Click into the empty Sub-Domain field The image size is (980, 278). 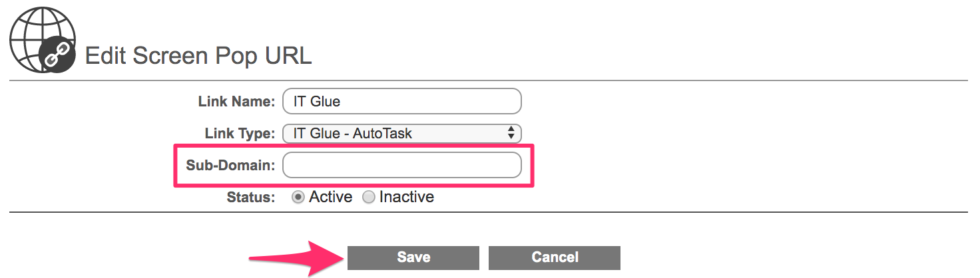tap(401, 165)
